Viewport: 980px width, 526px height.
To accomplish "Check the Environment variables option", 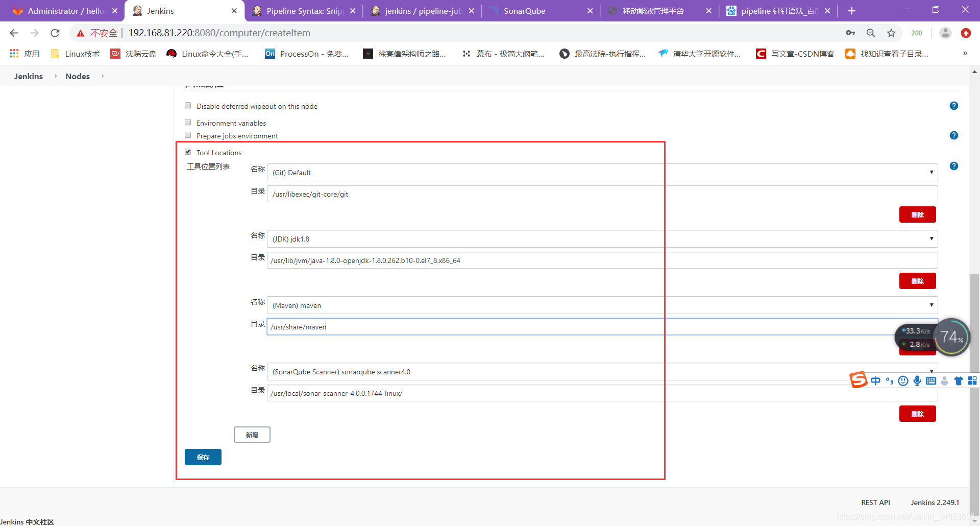I will (188, 123).
